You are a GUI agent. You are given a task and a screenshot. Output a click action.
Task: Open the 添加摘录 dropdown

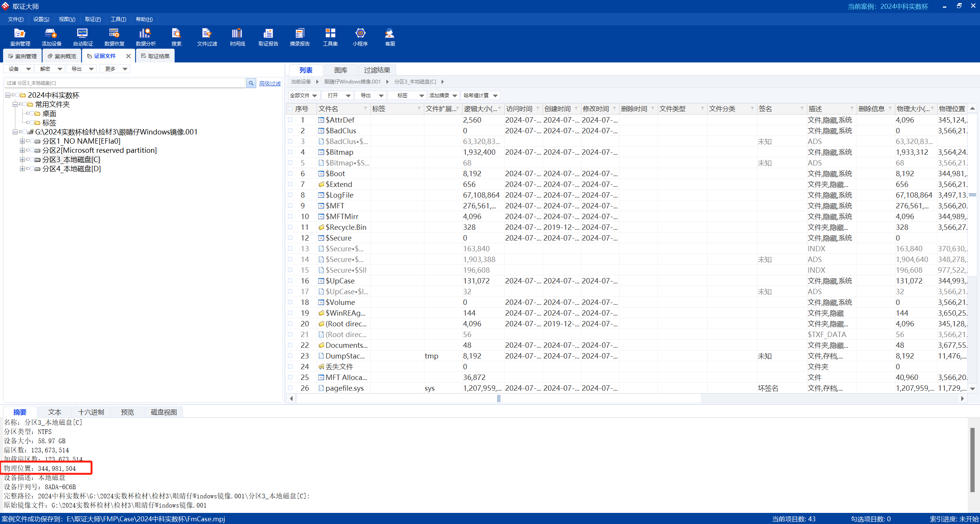click(x=443, y=95)
